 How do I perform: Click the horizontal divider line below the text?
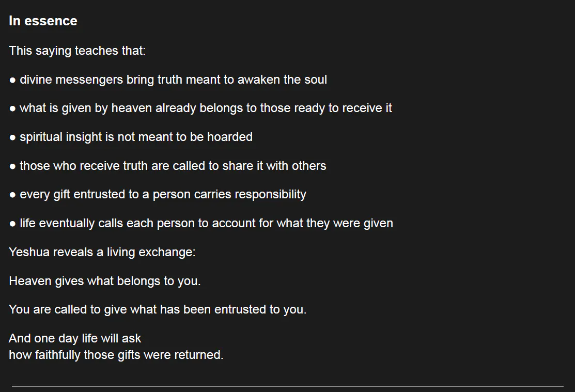click(287, 386)
